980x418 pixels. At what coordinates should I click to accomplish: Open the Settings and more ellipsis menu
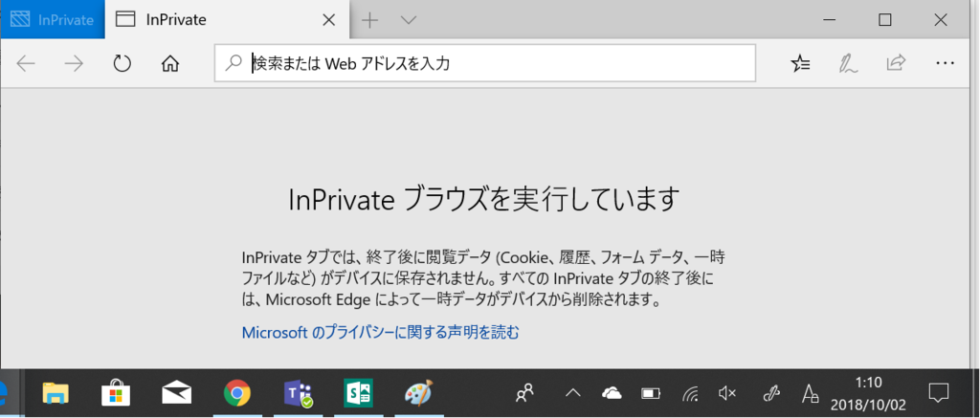click(x=945, y=63)
